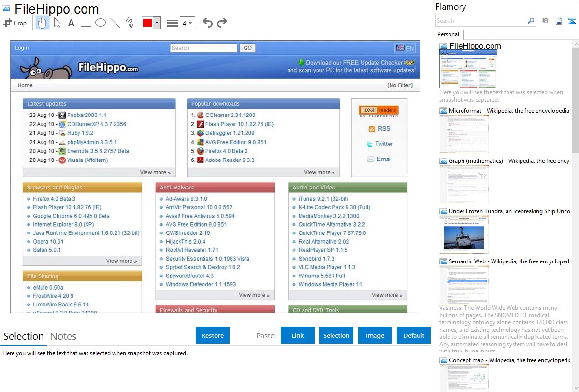
Task: Click the blue collapse panel icon
Action: [572, 21]
